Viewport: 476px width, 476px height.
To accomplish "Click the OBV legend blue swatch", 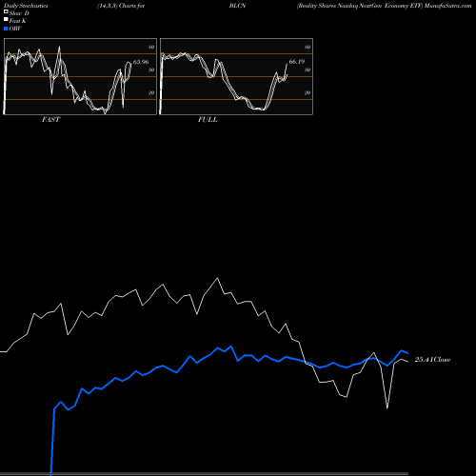I will coord(6,29).
